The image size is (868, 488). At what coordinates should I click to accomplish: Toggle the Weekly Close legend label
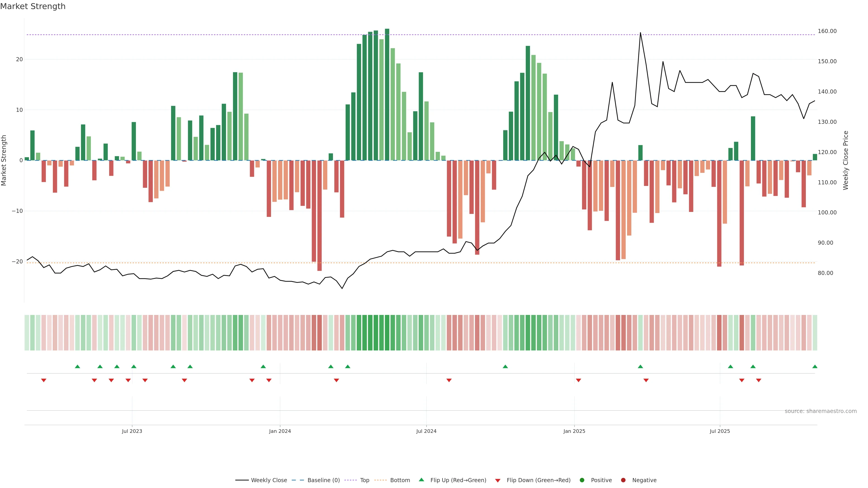point(269,480)
